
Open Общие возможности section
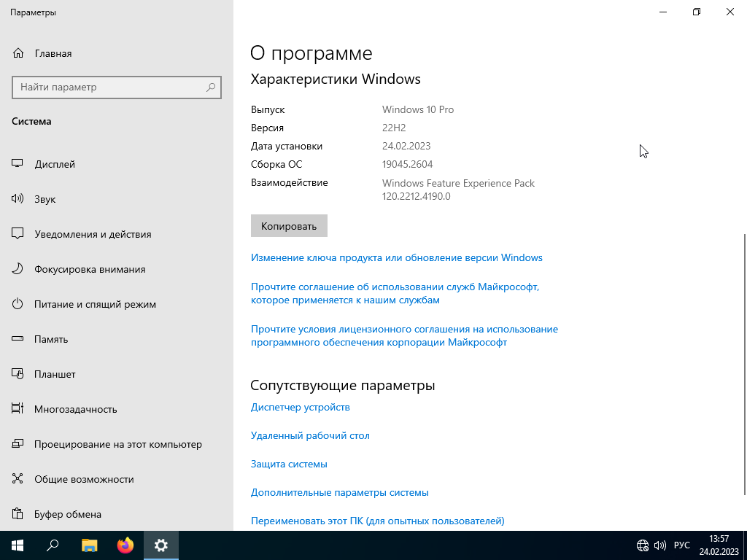coord(84,480)
